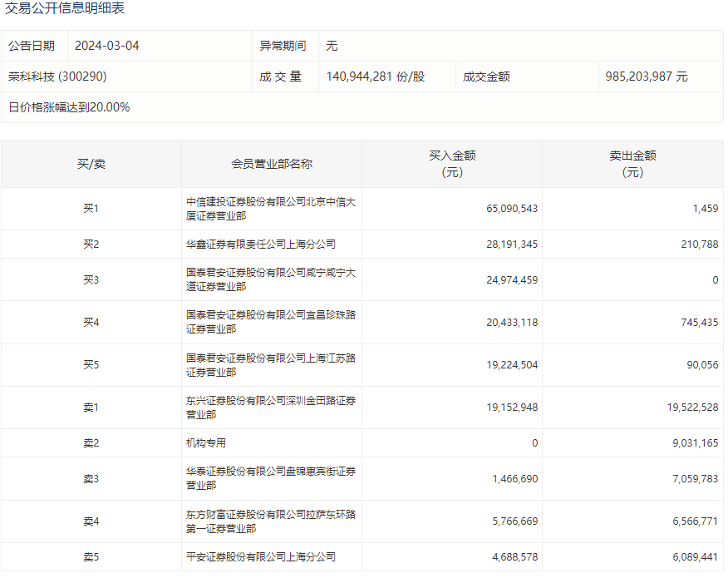The height and width of the screenshot is (578, 728).
Task: Open 平安证券股份有限公司上海分公司 entry
Action: 261,557
